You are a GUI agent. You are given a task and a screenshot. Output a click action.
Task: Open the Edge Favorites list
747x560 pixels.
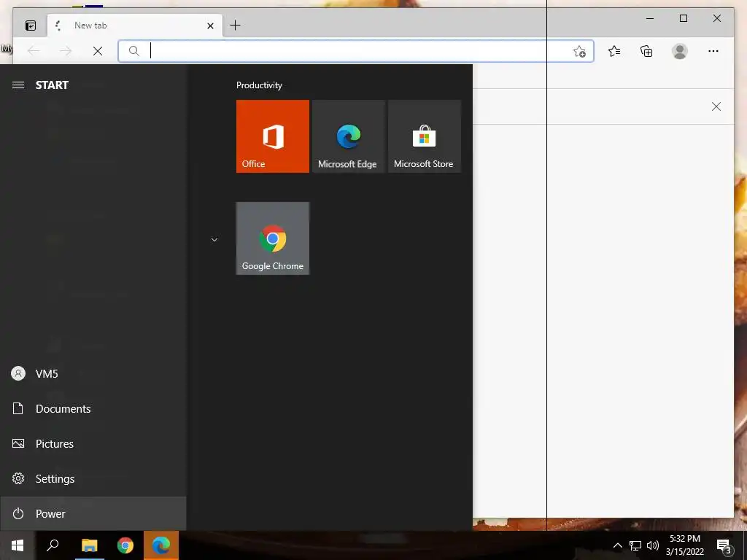pyautogui.click(x=614, y=51)
